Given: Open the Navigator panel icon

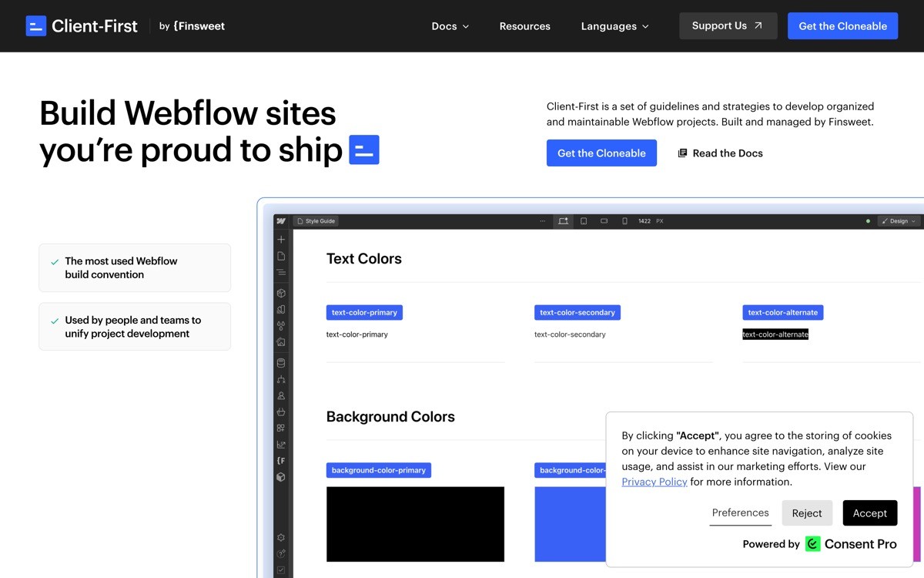Looking at the screenshot, I should pyautogui.click(x=281, y=272).
